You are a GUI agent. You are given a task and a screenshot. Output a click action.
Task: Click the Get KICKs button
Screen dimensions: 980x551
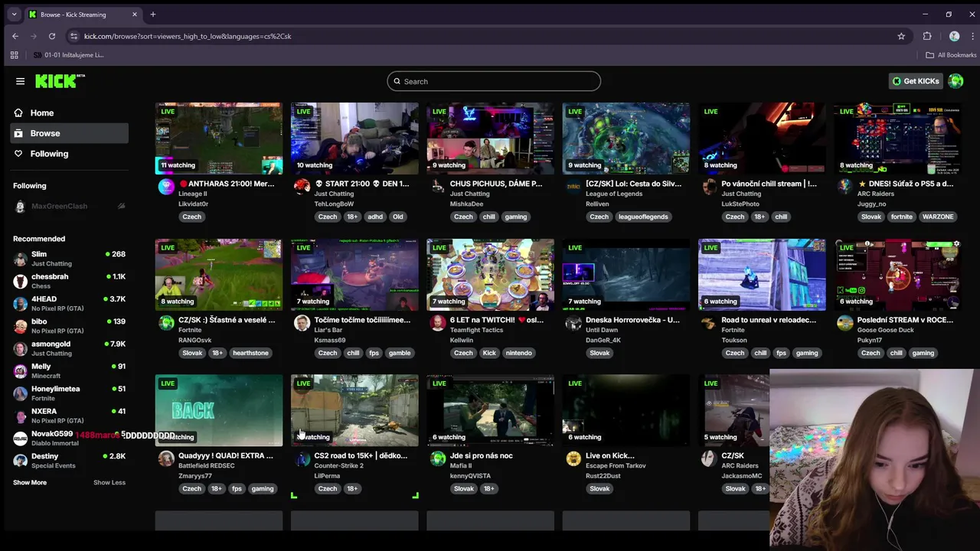pos(916,81)
